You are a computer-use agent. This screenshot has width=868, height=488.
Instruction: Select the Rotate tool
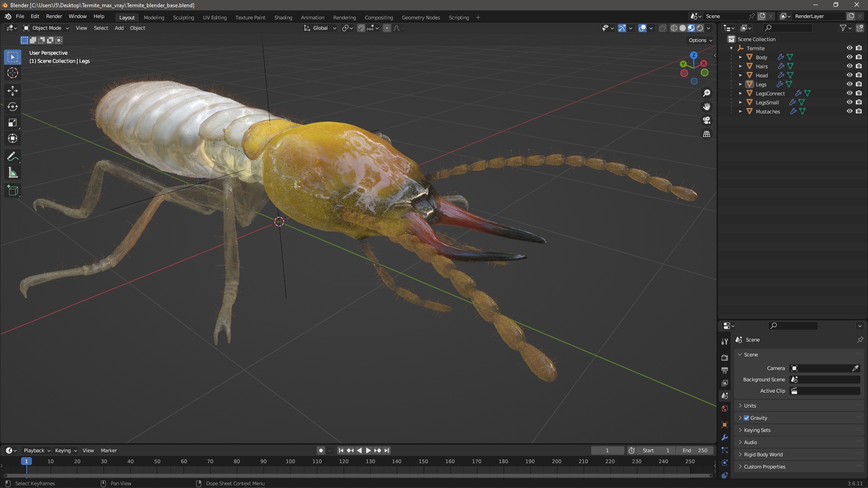click(13, 107)
